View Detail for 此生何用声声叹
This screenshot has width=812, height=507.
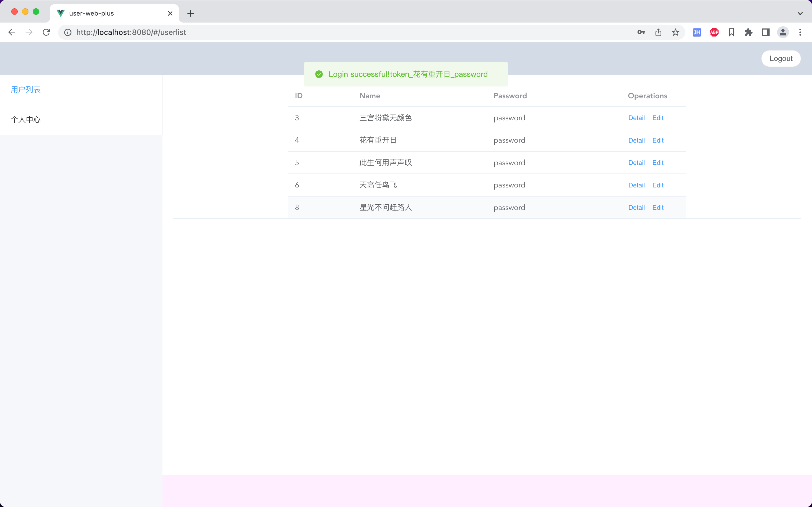pos(636,163)
